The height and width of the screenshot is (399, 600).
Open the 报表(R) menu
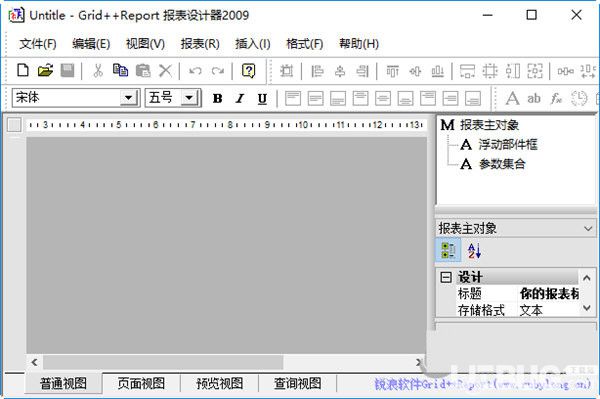point(200,44)
